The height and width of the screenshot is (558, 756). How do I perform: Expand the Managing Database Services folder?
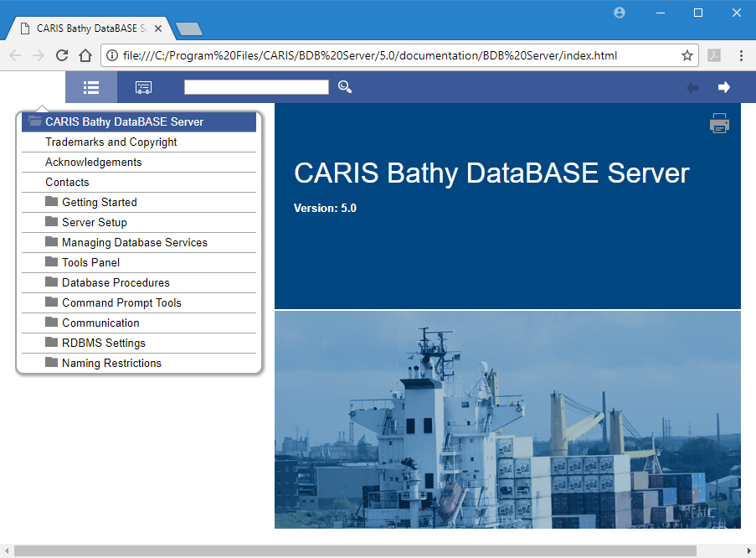pos(134,242)
